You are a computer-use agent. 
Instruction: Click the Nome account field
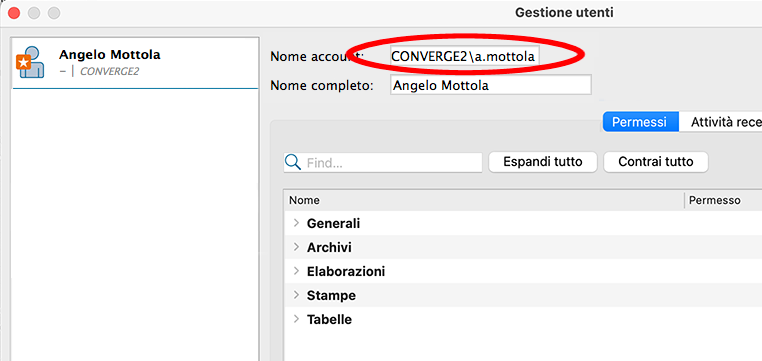(x=465, y=56)
